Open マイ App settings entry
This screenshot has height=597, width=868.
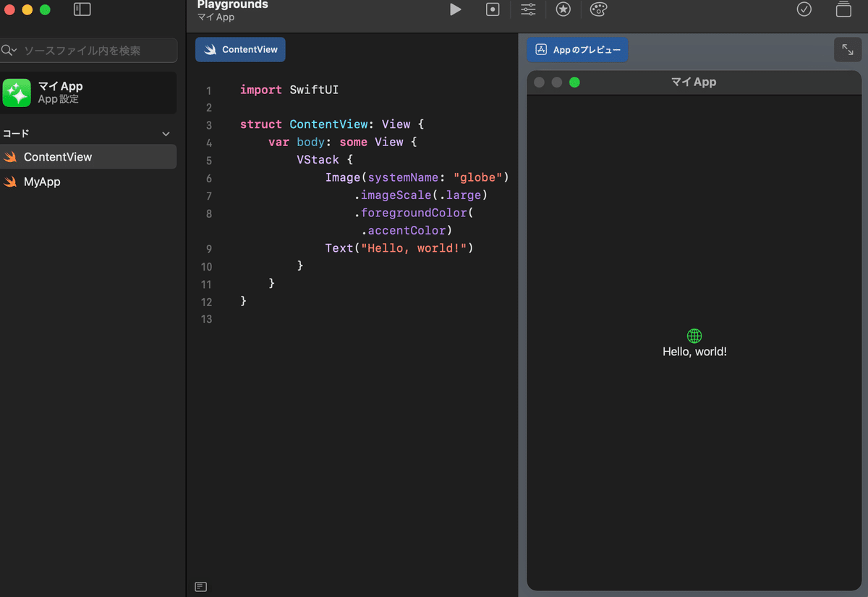coord(88,93)
